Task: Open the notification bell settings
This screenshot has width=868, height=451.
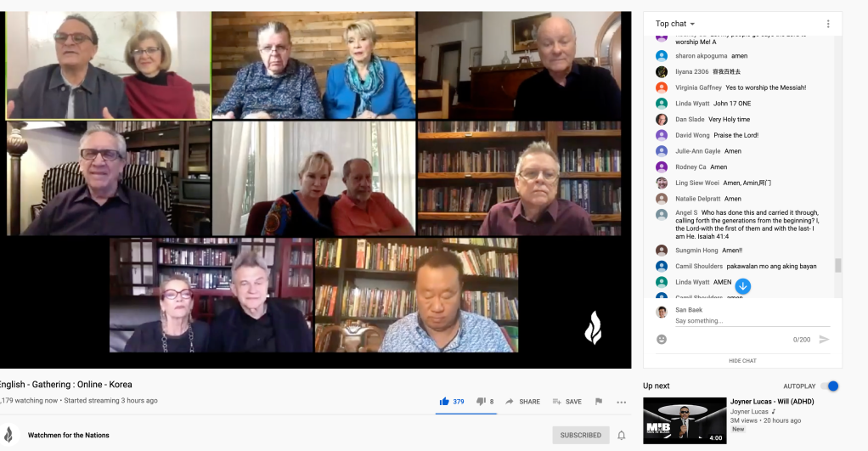Action: 621,435
